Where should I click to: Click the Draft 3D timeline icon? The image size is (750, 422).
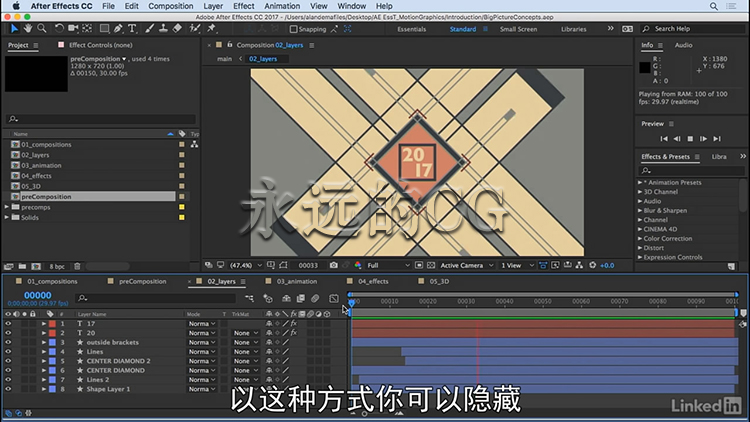pyautogui.click(x=268, y=299)
